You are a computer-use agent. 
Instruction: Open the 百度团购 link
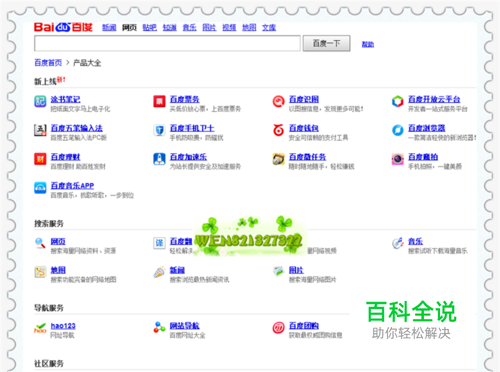tap(304, 326)
